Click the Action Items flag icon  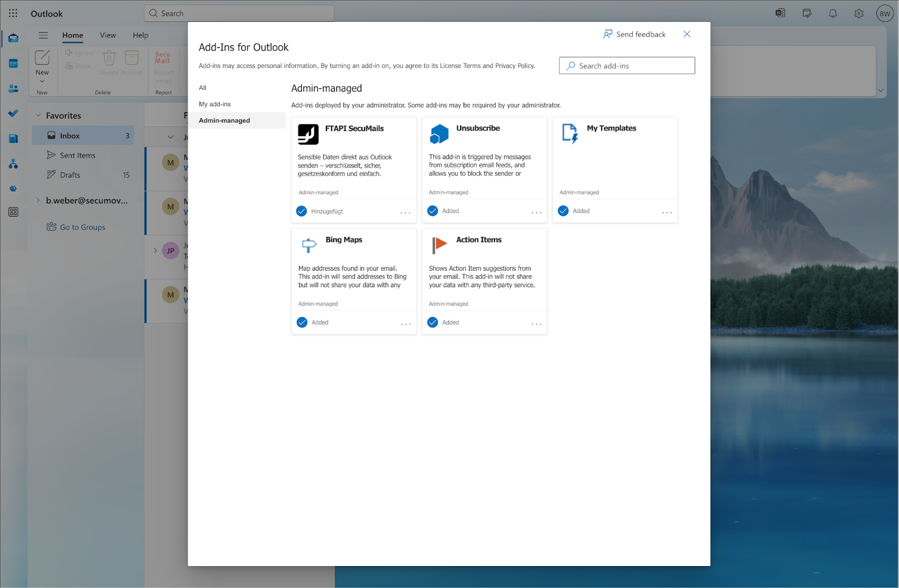point(439,245)
